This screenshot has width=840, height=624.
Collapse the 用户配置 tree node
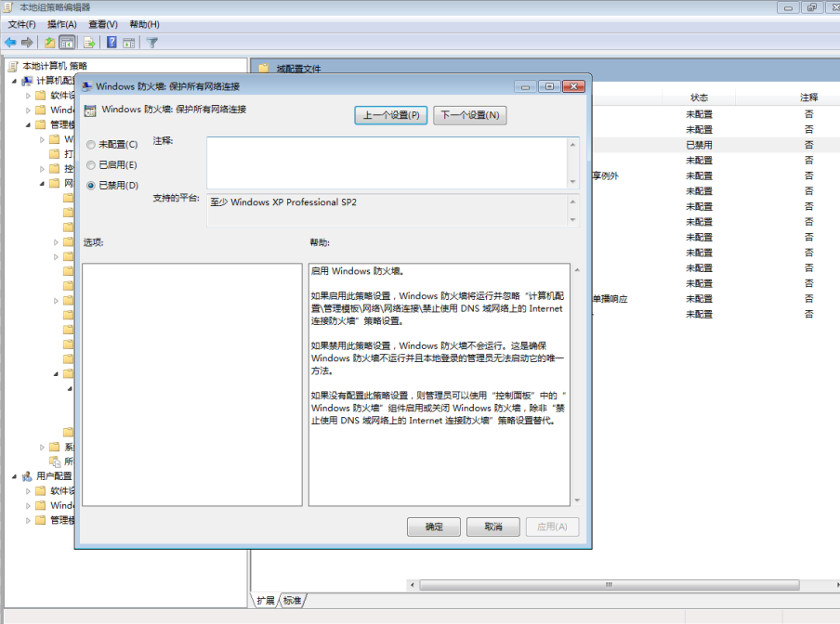coord(15,476)
